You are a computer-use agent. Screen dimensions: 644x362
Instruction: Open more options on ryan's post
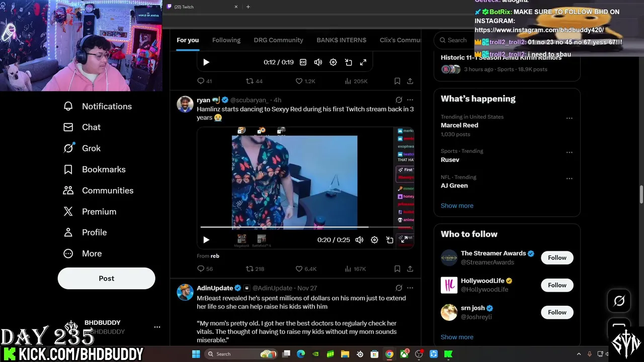tap(410, 100)
